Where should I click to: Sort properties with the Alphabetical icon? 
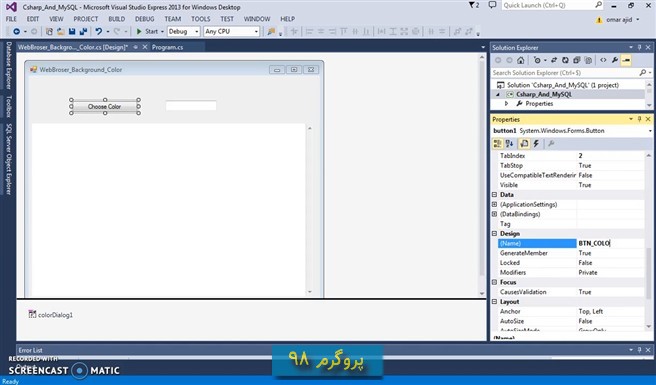[510, 144]
